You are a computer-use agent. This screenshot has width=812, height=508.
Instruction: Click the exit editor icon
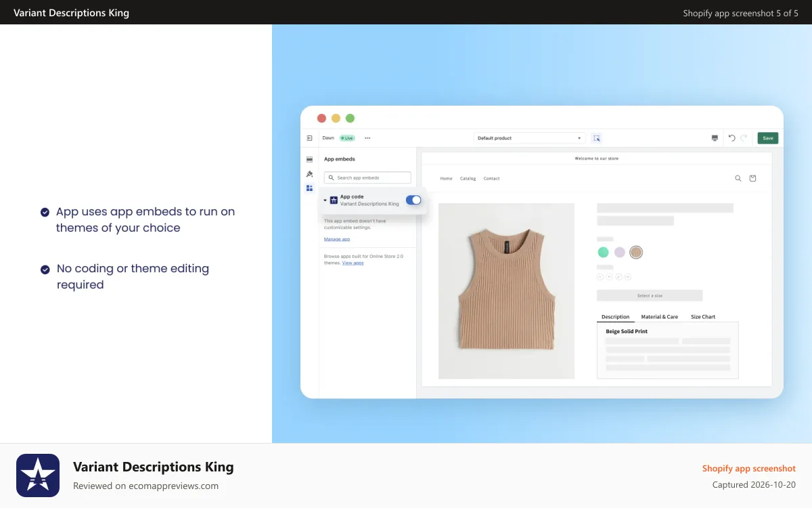(309, 138)
